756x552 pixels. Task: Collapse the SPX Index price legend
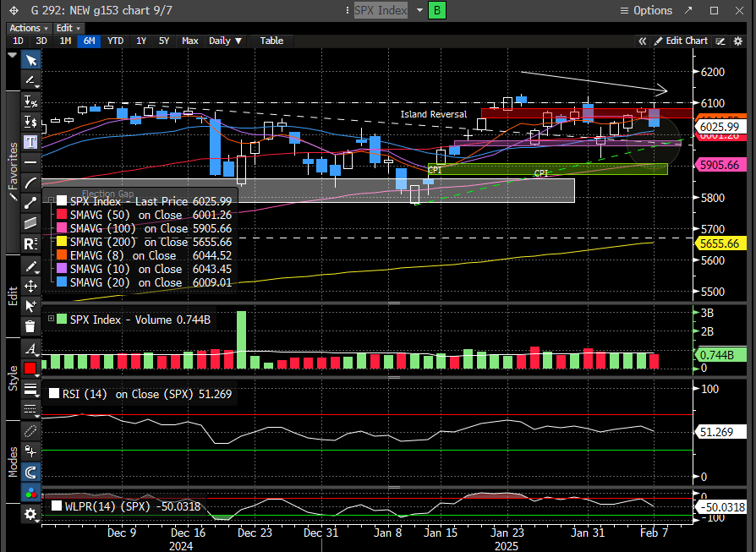51,199
